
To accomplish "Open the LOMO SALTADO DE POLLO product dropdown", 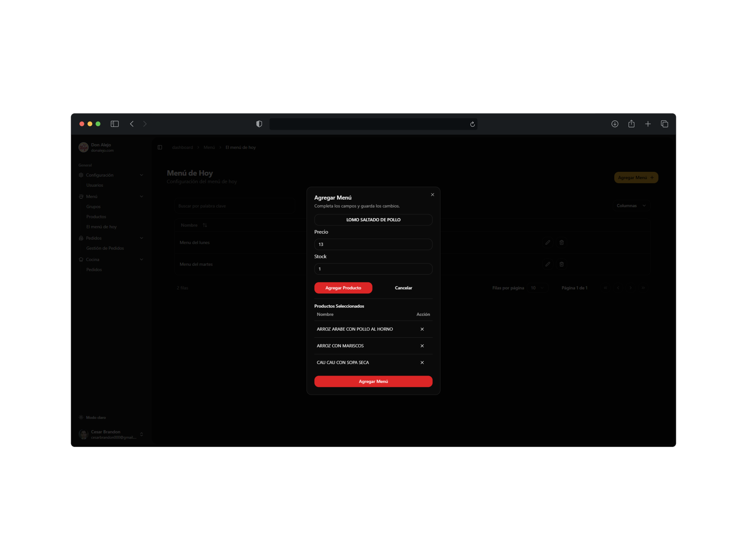I will (373, 220).
